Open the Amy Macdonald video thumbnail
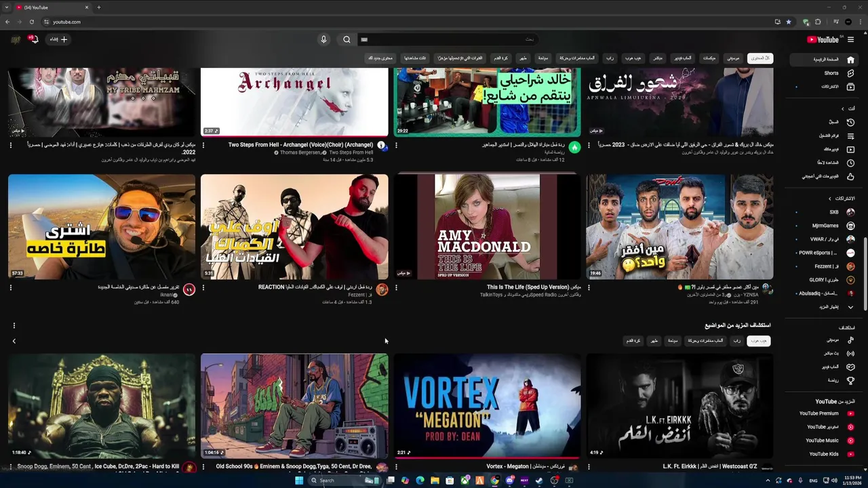This screenshot has height=488, width=868. coord(487,226)
